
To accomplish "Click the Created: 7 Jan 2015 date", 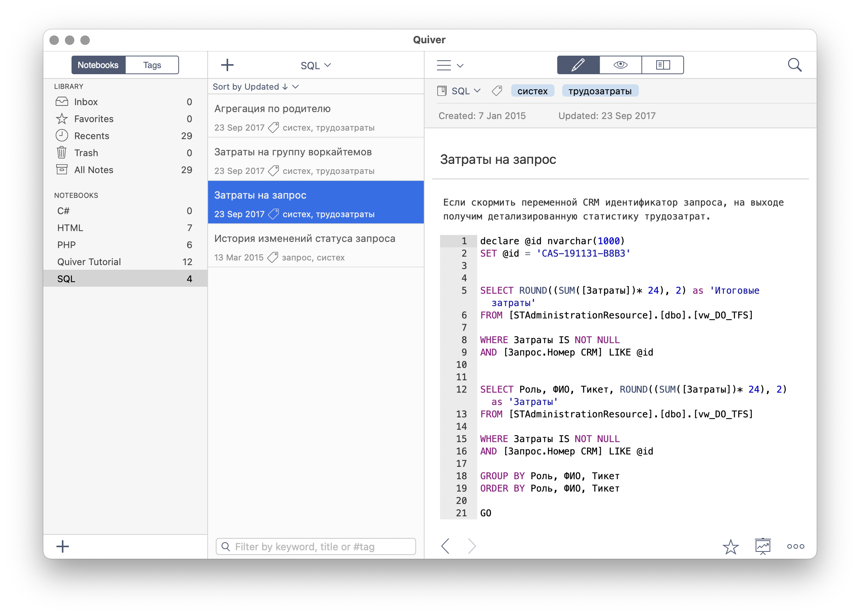I will [482, 116].
